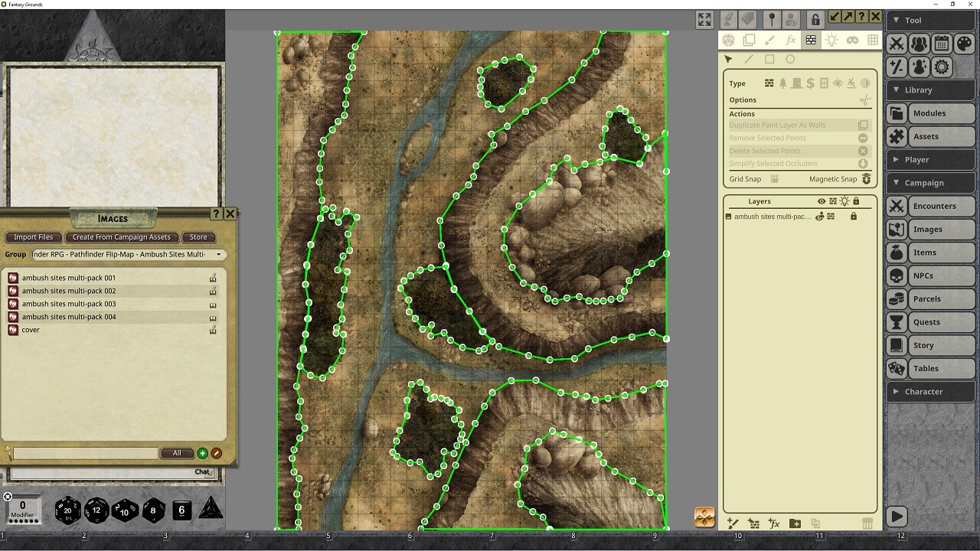
Task: Select the Rectangle drawing tool
Action: click(x=770, y=59)
